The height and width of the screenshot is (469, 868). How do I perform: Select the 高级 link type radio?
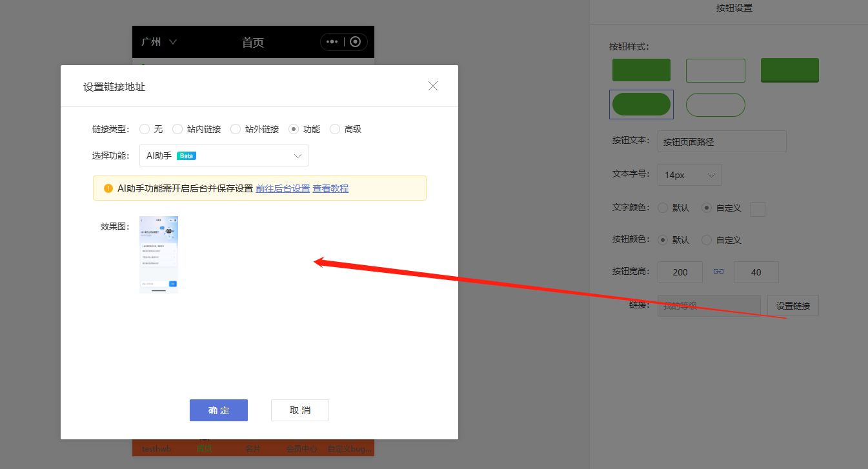[x=335, y=129]
